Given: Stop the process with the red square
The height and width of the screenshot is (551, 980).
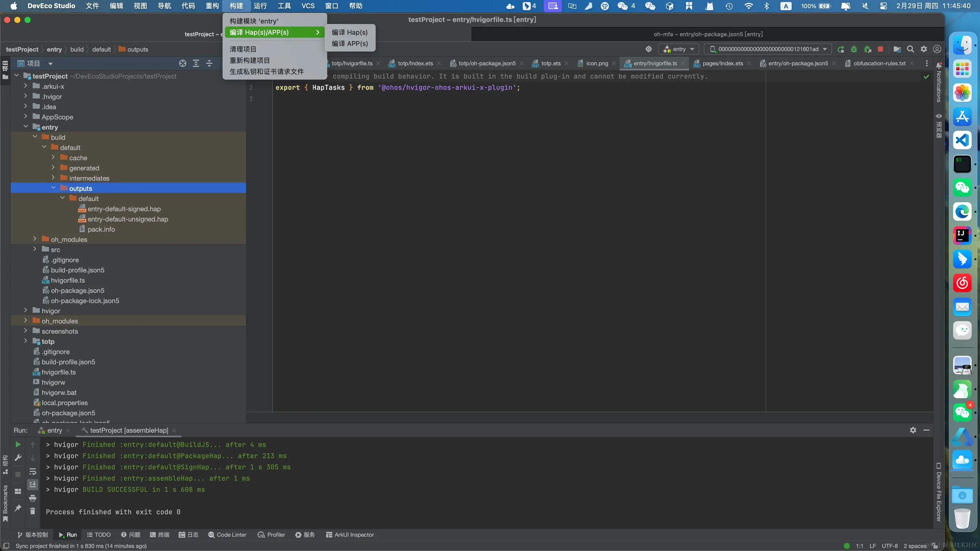Looking at the screenshot, I should [880, 49].
